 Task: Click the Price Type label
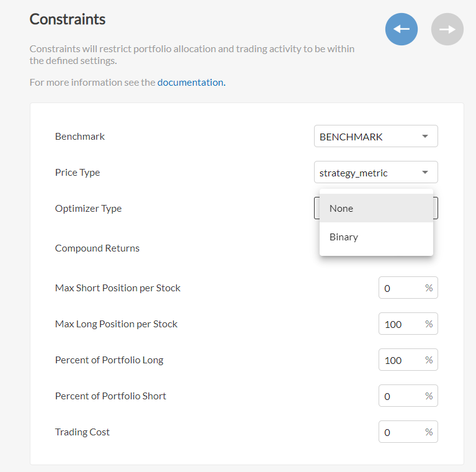pyautogui.click(x=78, y=173)
